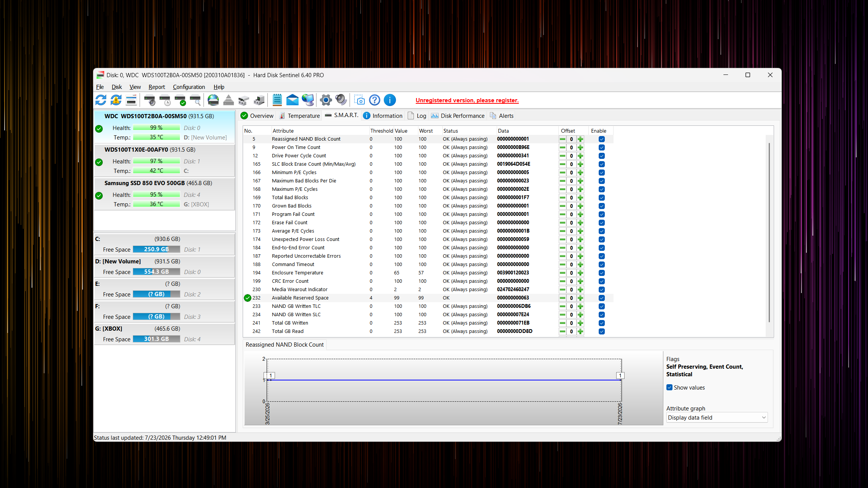Click the 250.9 GB free space bar

156,249
